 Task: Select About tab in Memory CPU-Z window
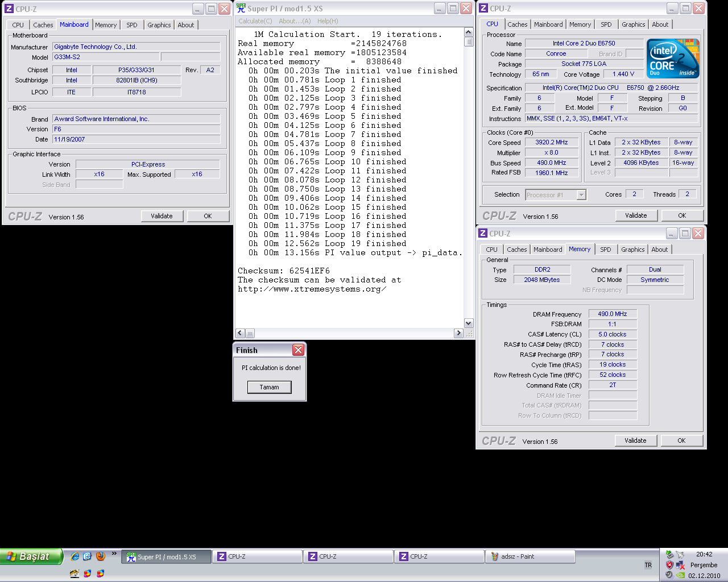pos(659,250)
